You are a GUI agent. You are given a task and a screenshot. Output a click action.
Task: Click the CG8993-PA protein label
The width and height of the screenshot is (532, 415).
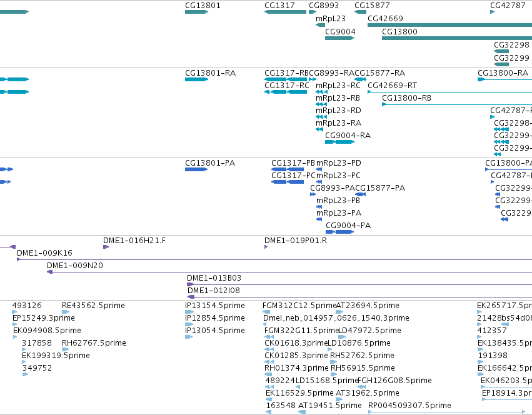click(333, 188)
